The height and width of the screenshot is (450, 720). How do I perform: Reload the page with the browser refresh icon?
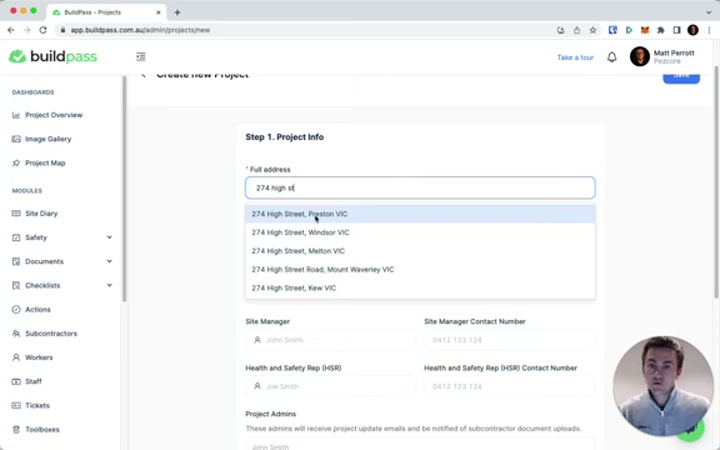coord(43,30)
